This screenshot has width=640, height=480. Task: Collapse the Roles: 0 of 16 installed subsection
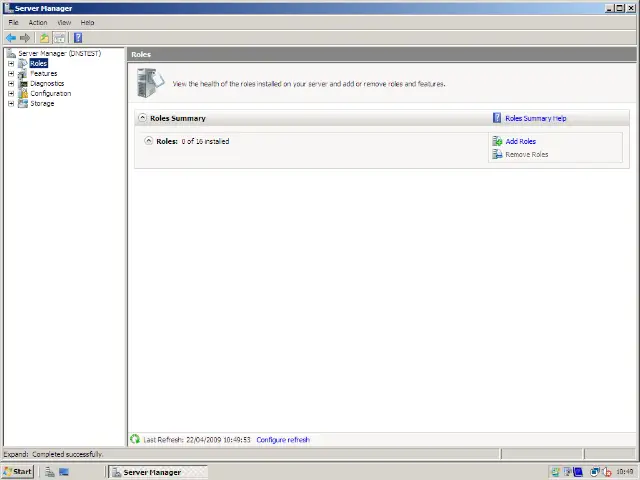click(149, 141)
